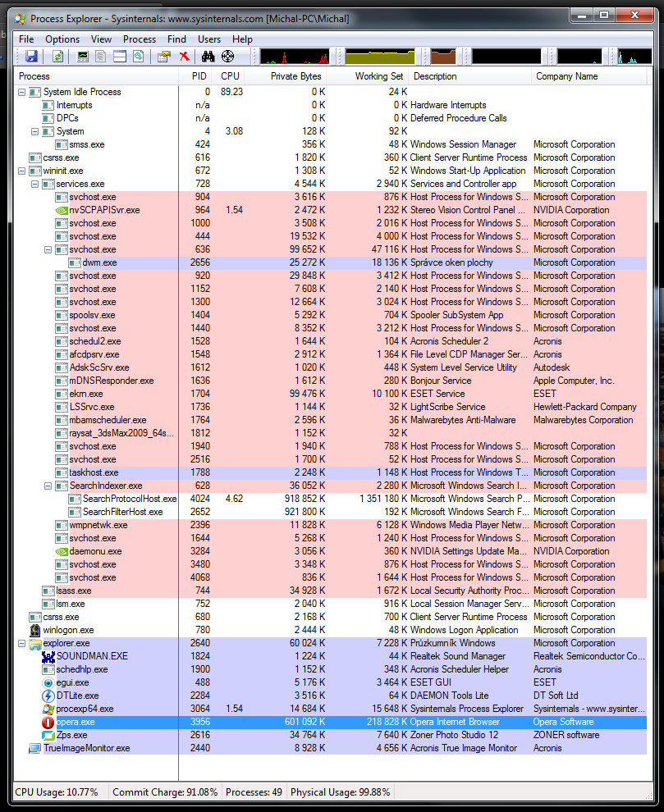Click the opera.exe process icon
The height and width of the screenshot is (812, 664).
click(48, 722)
